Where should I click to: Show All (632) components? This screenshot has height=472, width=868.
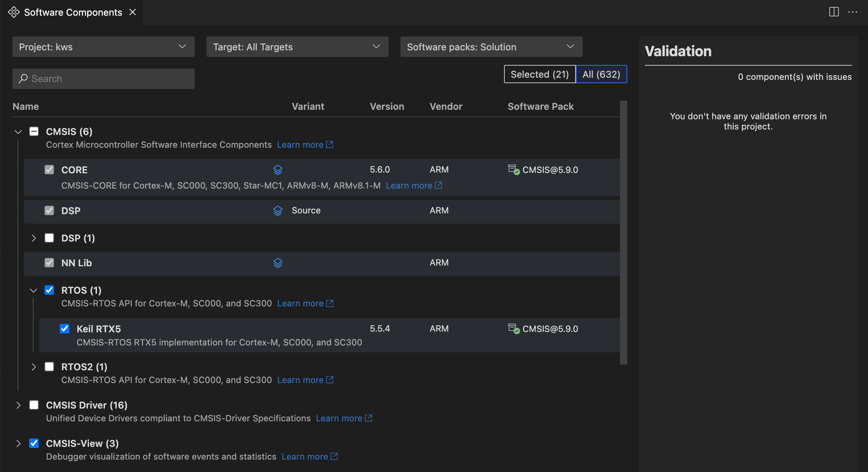(x=601, y=74)
